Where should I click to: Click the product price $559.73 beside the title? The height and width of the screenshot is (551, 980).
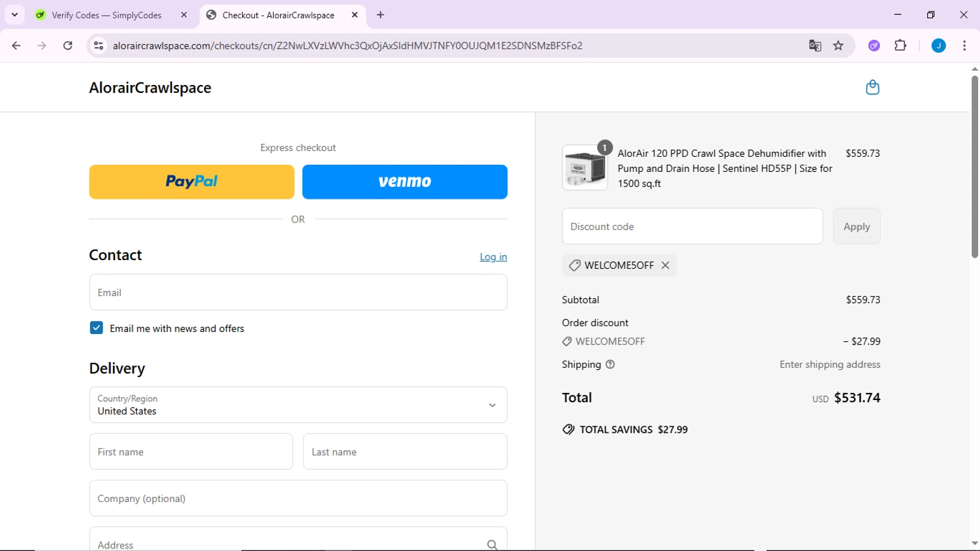point(862,154)
